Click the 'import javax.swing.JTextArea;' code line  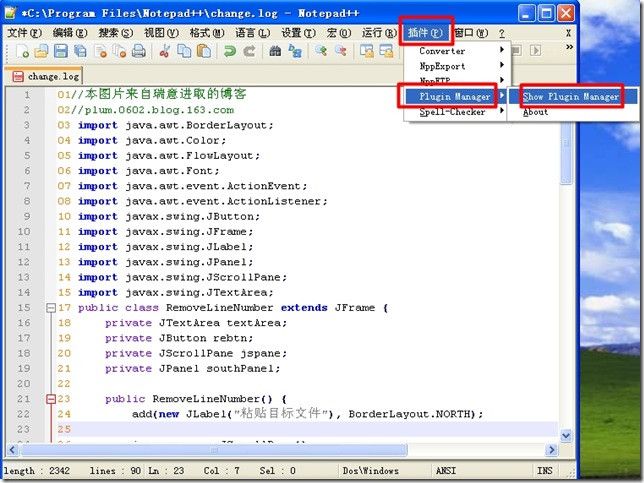point(176,292)
